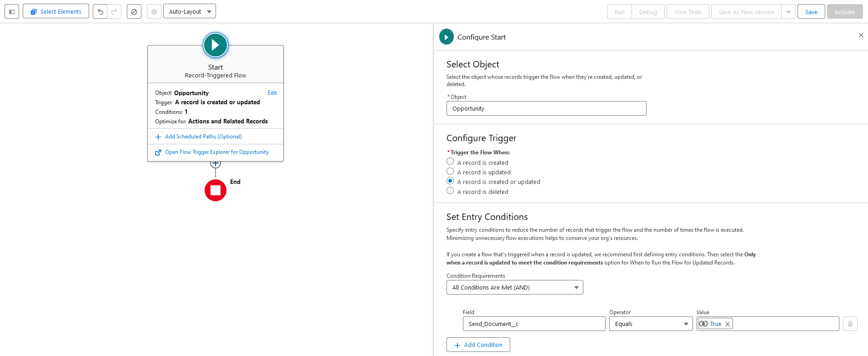Click Save As New Version
The image size is (868, 356).
click(746, 12)
